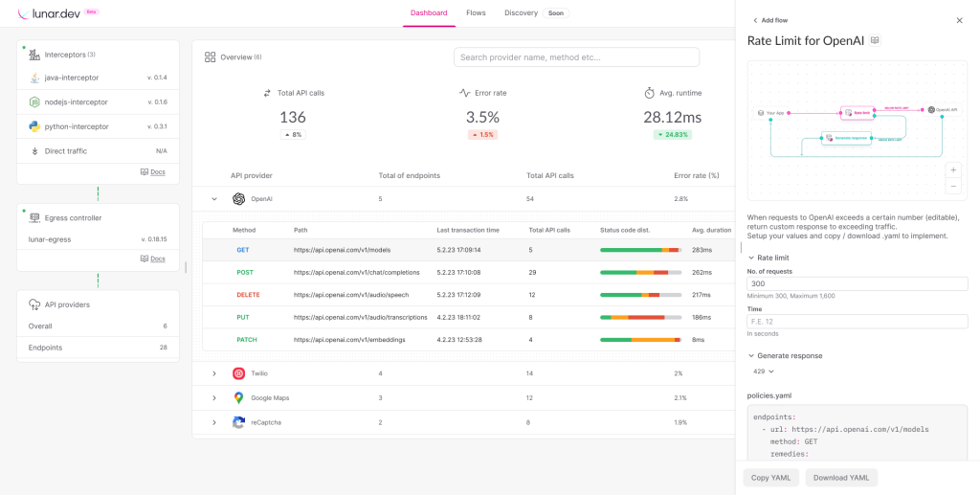Screen dimensions: 980x495
Task: Click the Google Maps provider icon
Action: [x=238, y=397]
